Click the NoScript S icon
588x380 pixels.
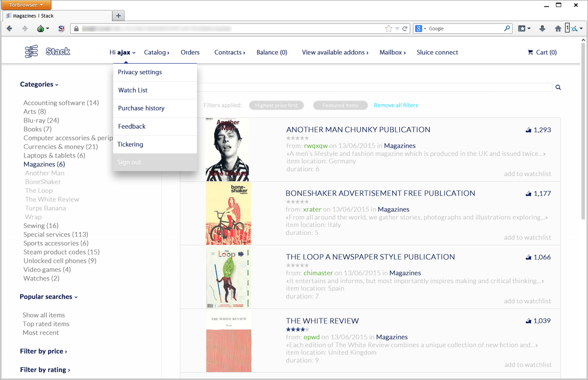pyautogui.click(x=61, y=28)
